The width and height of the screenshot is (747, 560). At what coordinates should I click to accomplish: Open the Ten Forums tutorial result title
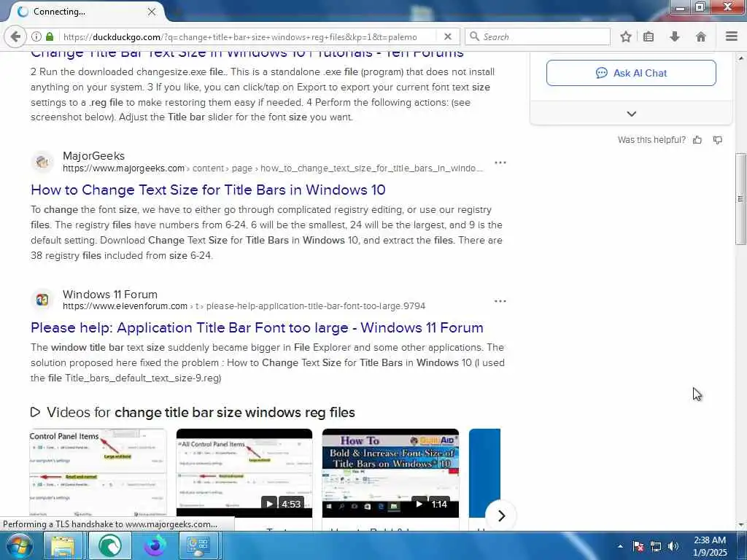[247, 54]
